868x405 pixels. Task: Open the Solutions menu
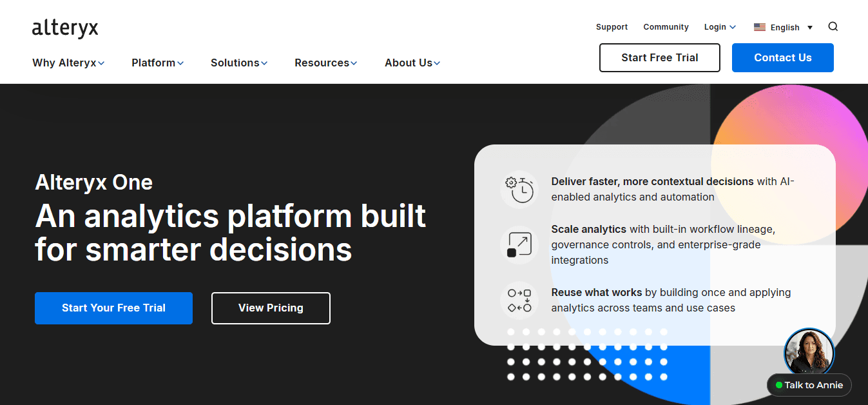(x=238, y=63)
